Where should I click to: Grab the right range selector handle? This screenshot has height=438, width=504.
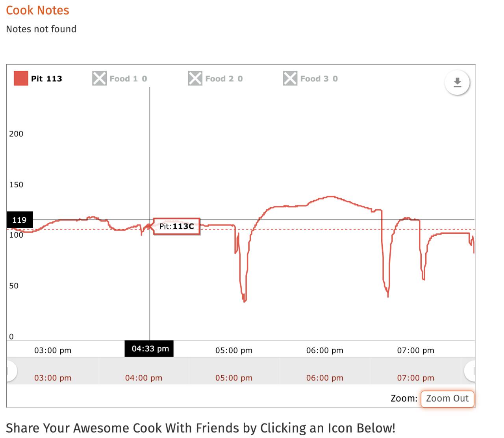[x=470, y=371]
